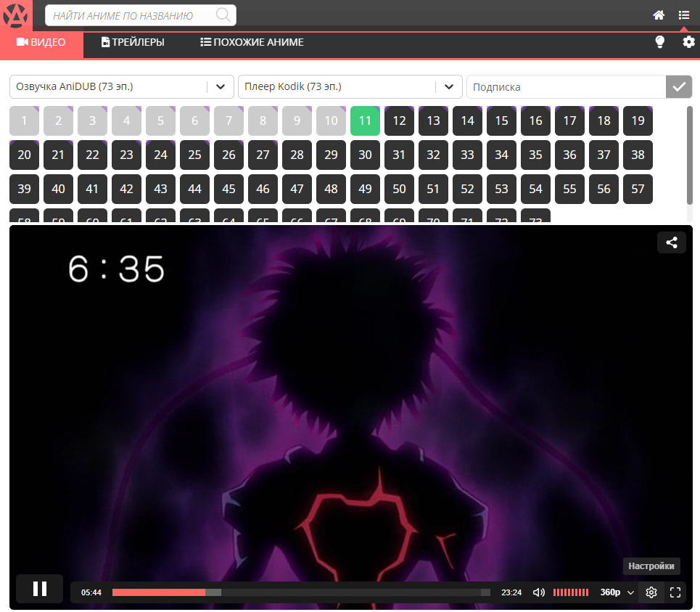Mute the video with speaker icon
The height and width of the screenshot is (612, 700).
click(539, 592)
